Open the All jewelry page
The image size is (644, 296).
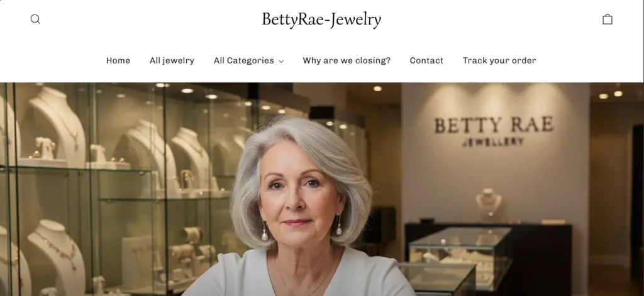click(172, 61)
